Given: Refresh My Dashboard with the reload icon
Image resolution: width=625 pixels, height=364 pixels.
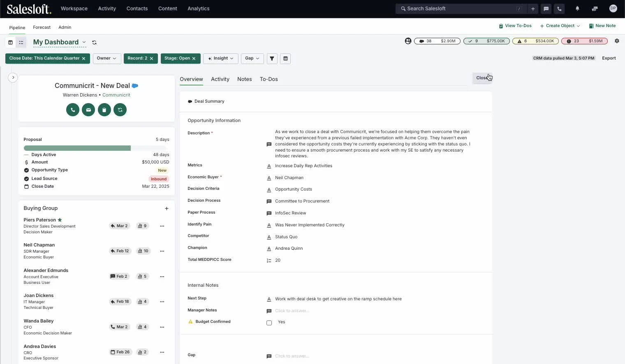Looking at the screenshot, I should (x=94, y=42).
